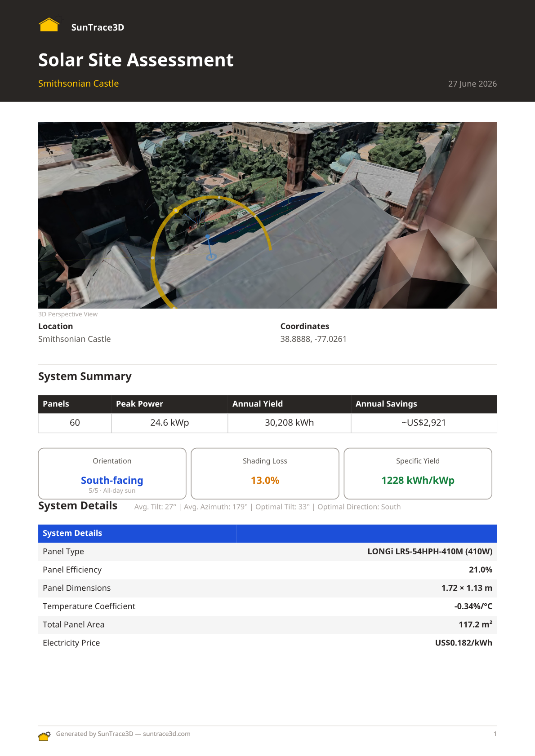
Task: Click the "System Summary" heading
Action: point(85,376)
